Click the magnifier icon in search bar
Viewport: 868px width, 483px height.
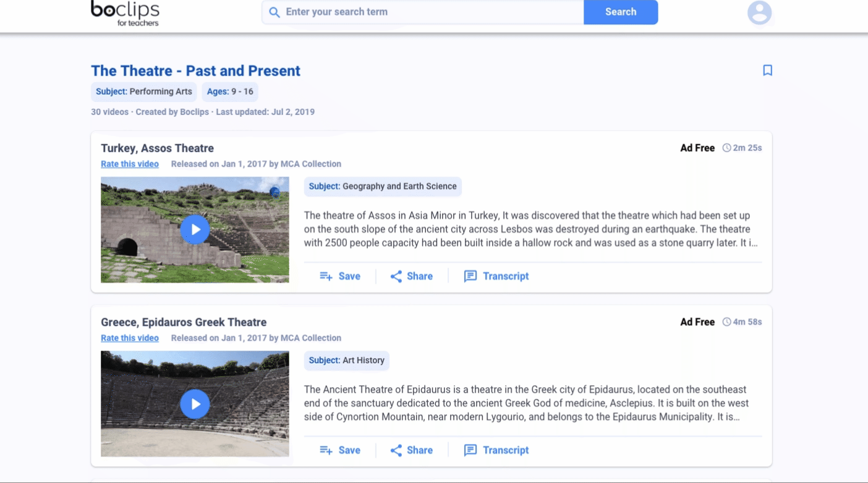(x=274, y=12)
